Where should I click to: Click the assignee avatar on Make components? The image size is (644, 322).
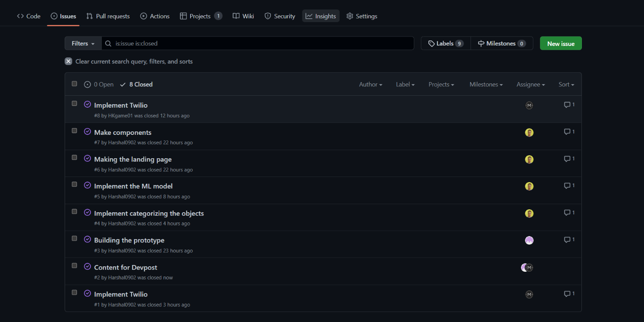pos(529,133)
